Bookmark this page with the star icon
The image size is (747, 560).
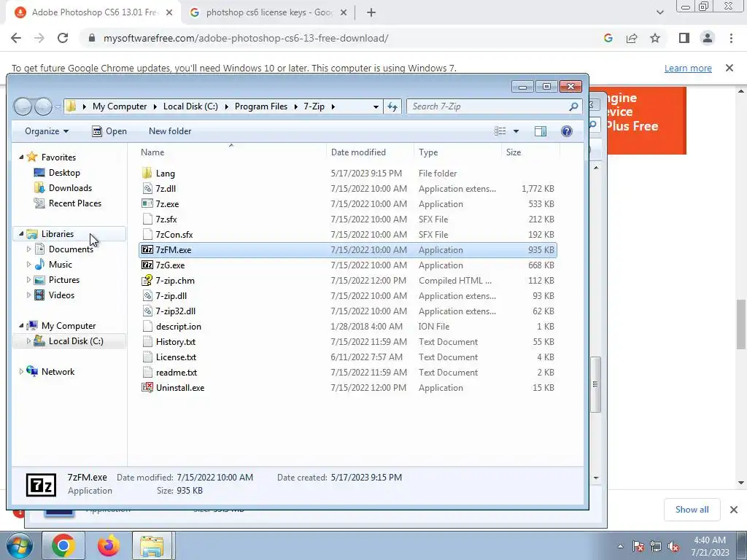[655, 38]
